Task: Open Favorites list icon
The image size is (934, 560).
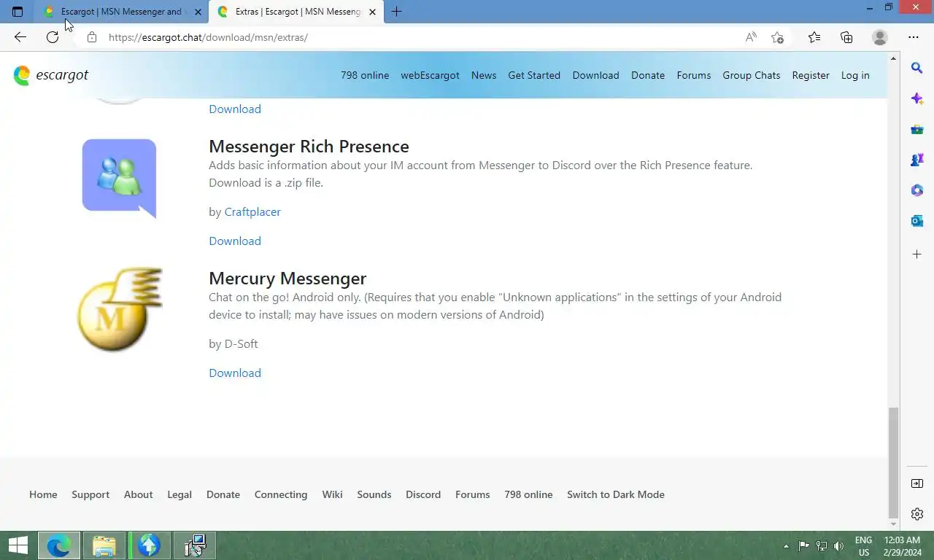Action: [x=814, y=37]
